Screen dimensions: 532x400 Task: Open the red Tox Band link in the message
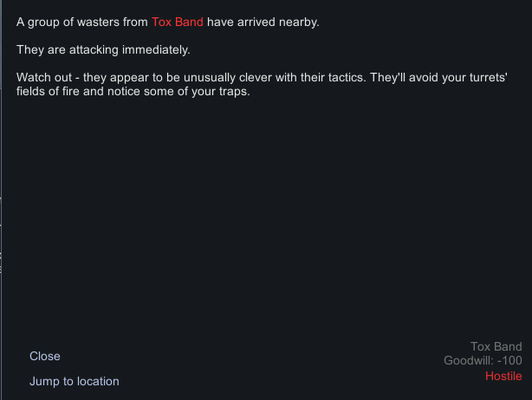point(177,22)
